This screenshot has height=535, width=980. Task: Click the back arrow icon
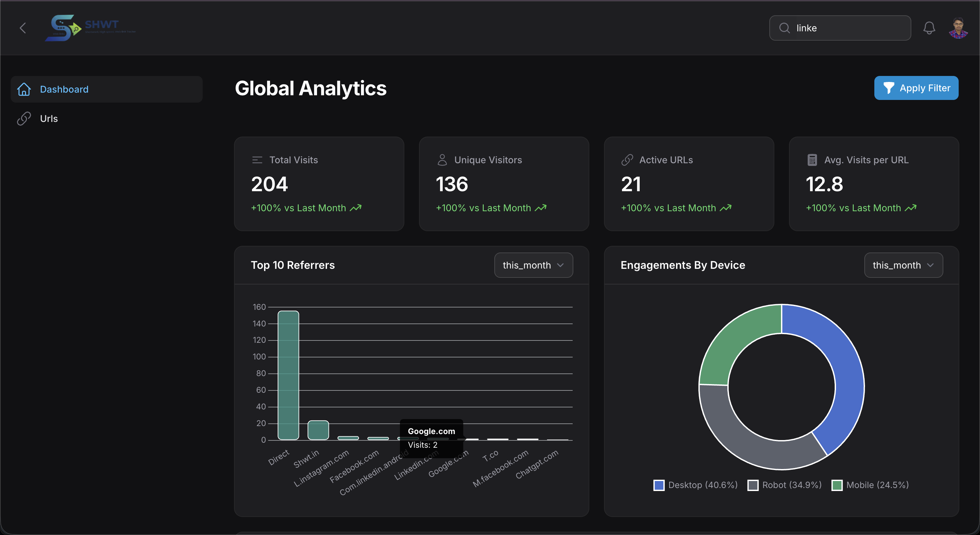(x=23, y=28)
